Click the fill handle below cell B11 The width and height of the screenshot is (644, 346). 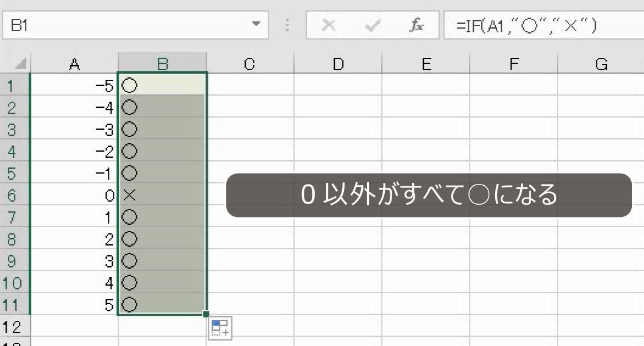click(x=206, y=314)
